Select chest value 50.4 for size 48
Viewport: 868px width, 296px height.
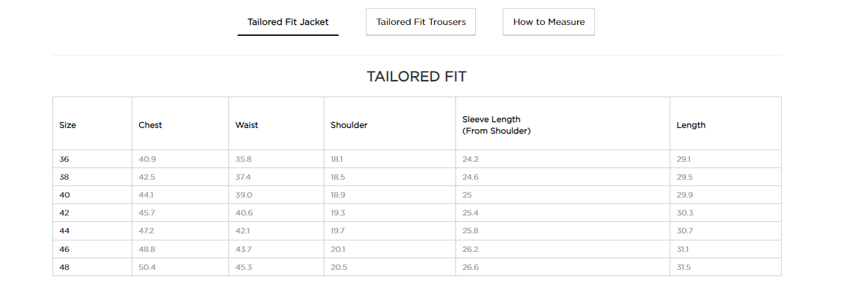coord(147,267)
